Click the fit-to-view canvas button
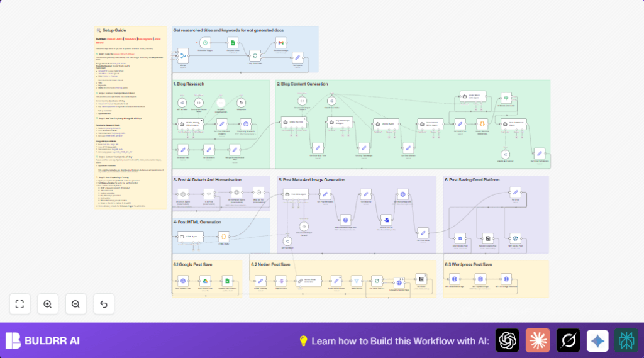The width and height of the screenshot is (644, 358). point(19,304)
